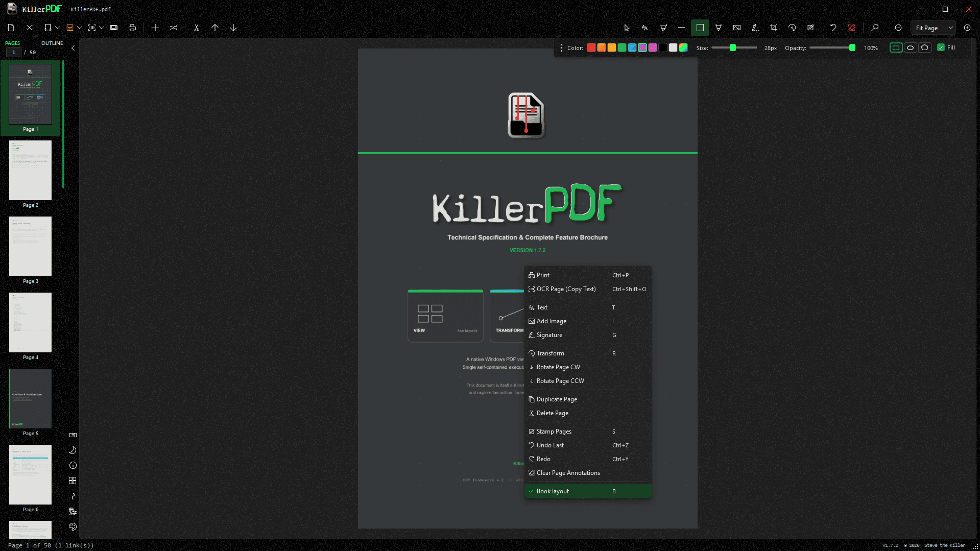The height and width of the screenshot is (551, 980).
Task: Click the shuffle pages icon
Action: click(x=174, y=28)
